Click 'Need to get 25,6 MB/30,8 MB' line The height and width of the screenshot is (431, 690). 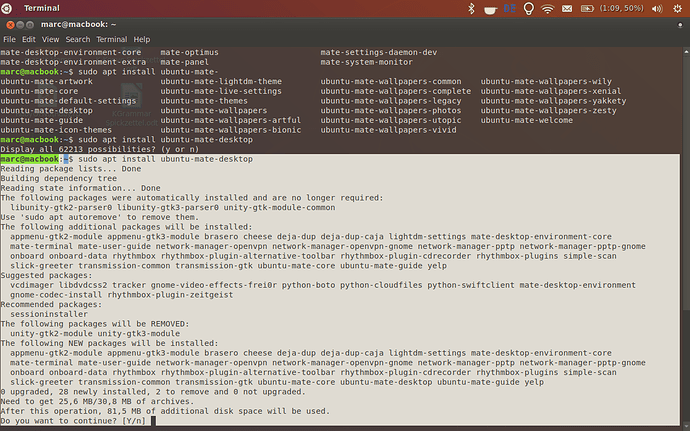click(x=97, y=401)
